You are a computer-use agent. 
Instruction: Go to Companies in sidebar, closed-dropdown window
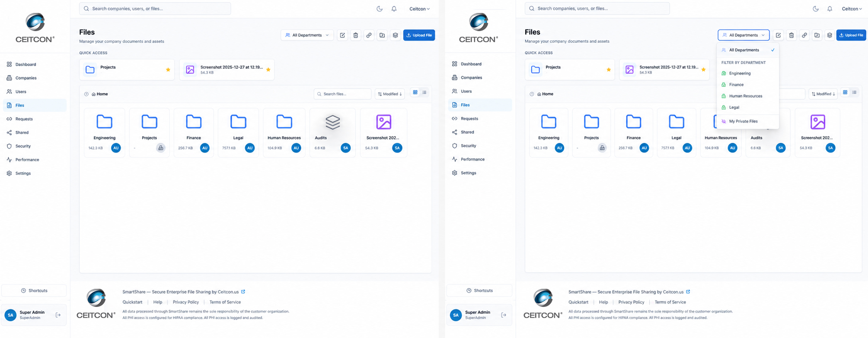[x=35, y=78]
